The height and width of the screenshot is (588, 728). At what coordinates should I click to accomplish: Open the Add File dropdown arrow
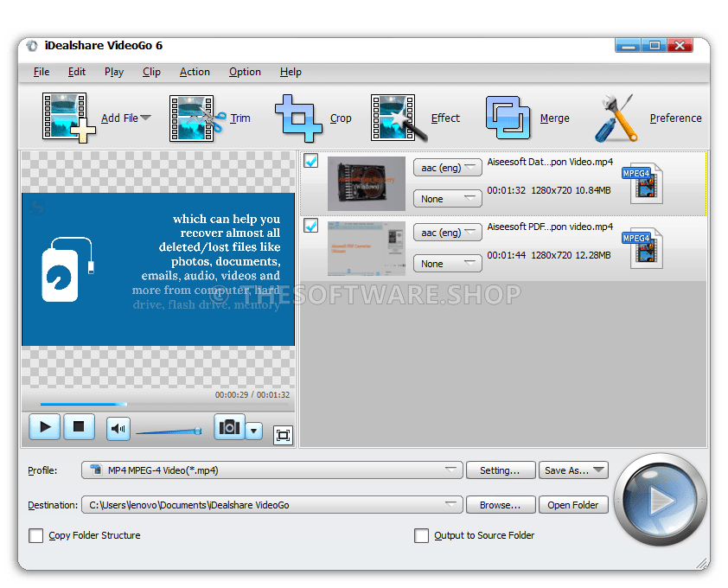point(146,118)
